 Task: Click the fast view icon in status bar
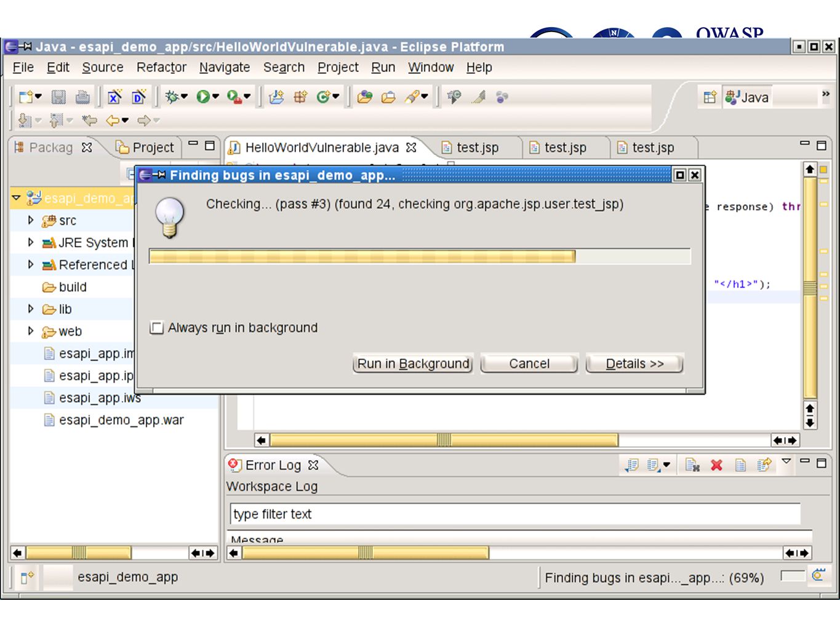tap(28, 577)
